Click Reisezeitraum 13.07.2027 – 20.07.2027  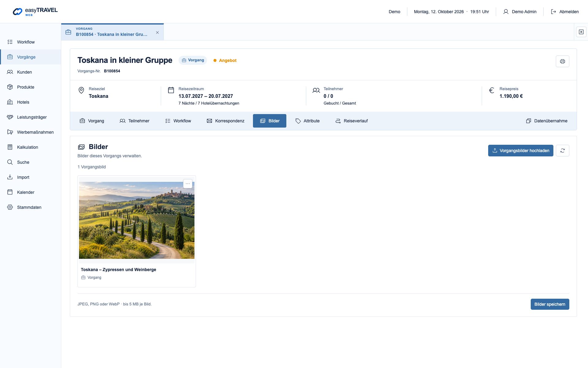tap(206, 96)
